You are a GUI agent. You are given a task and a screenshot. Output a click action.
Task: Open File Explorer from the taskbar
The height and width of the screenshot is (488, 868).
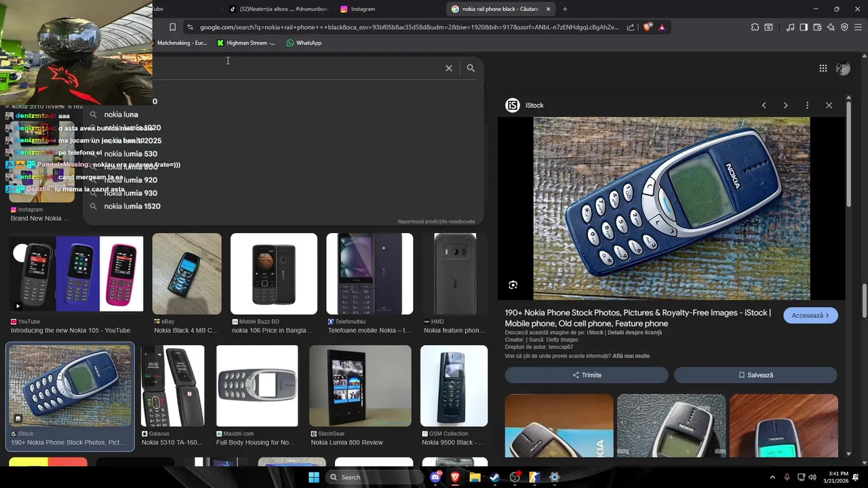[x=475, y=477]
